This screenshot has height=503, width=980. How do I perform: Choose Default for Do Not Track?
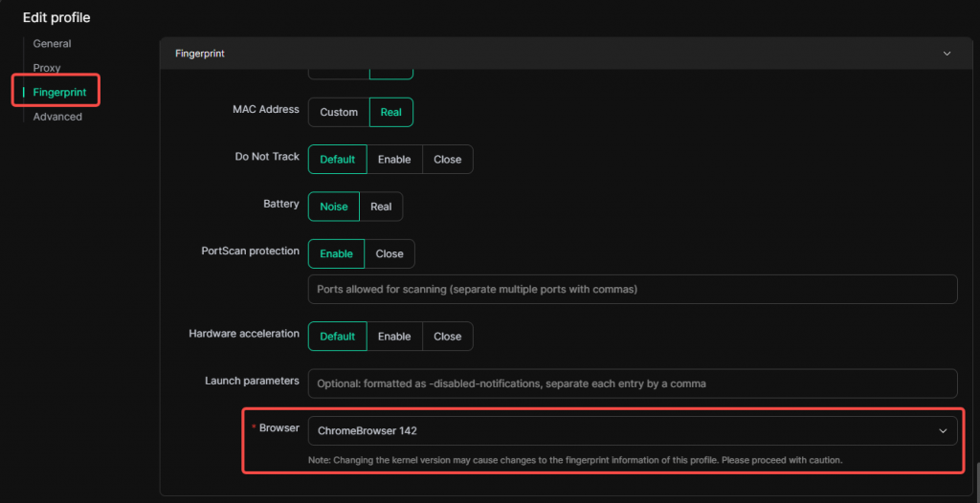pos(337,160)
